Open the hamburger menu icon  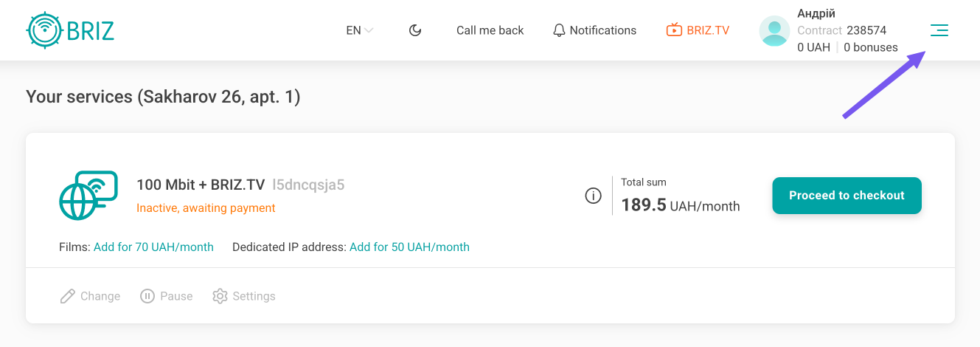939,30
